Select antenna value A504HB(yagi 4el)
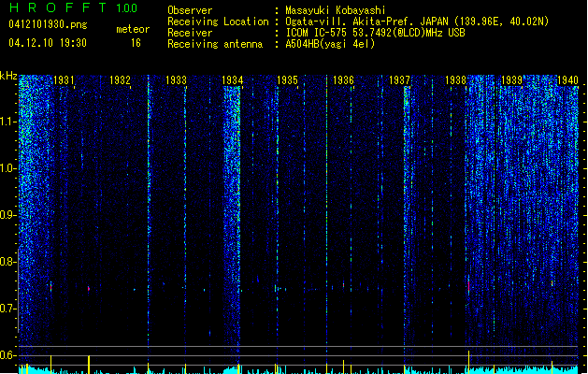The width and height of the screenshot is (588, 374). 330,44
